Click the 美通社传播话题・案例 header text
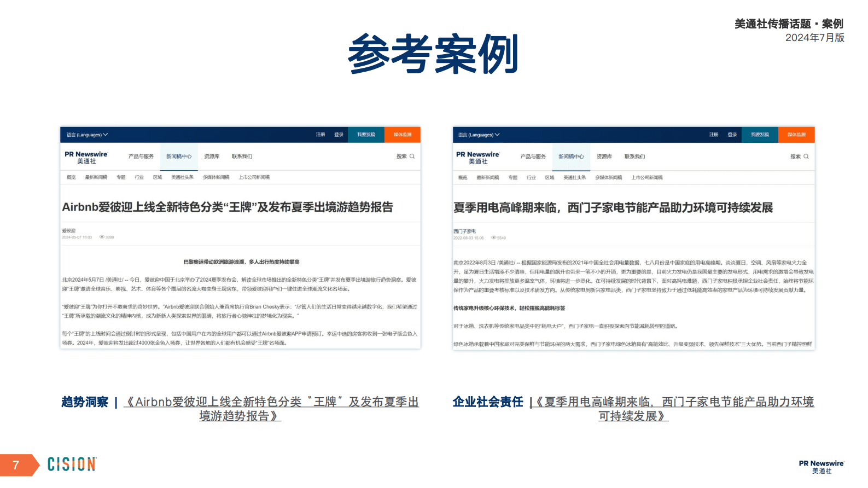Screen dimensions: 868x488 789,24
